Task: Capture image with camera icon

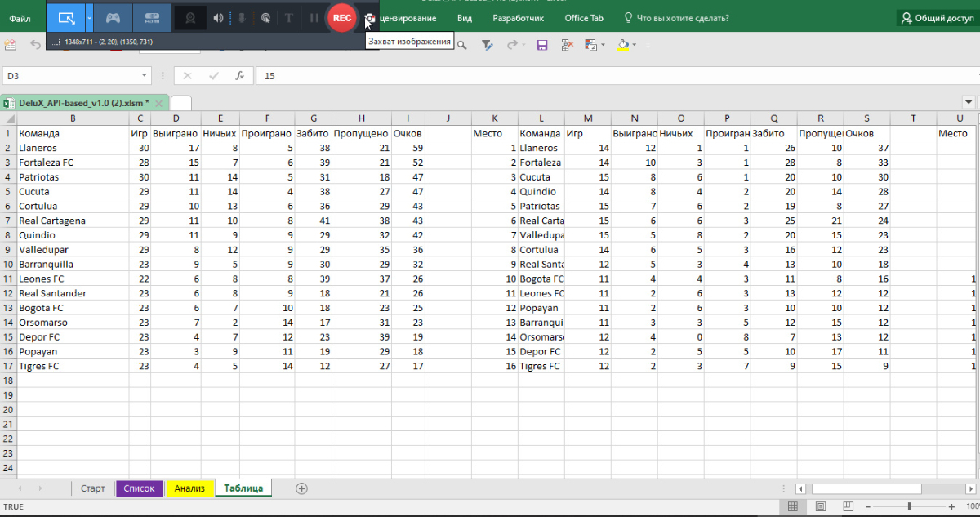Action: pyautogui.click(x=370, y=17)
